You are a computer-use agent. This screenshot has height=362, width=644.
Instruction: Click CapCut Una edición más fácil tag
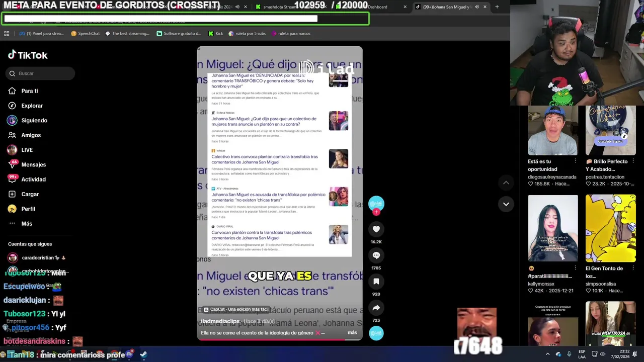coord(236,309)
